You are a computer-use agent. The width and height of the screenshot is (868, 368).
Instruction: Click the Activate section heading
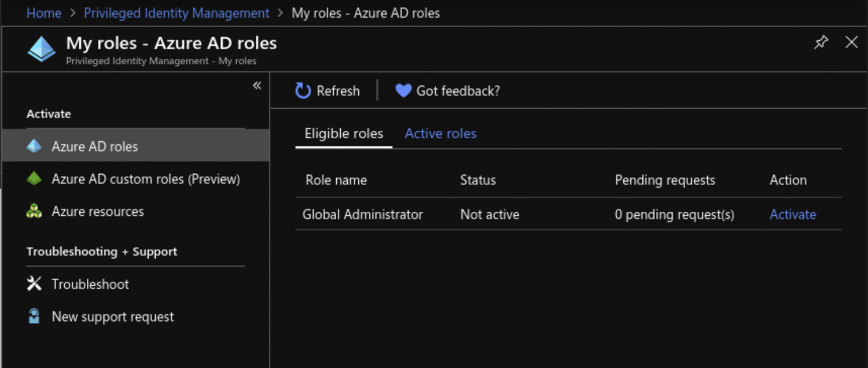(x=49, y=114)
